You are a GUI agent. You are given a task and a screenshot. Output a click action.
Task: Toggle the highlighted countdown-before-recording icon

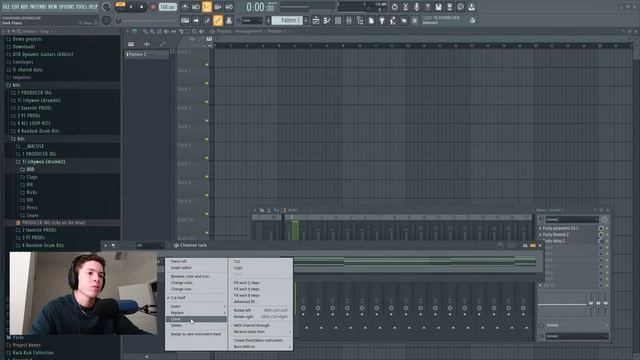click(x=207, y=7)
